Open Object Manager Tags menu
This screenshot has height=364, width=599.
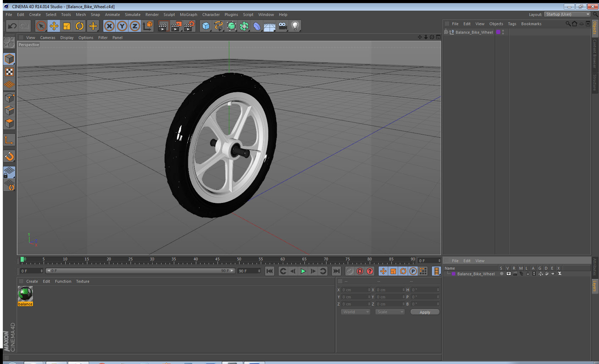click(512, 24)
